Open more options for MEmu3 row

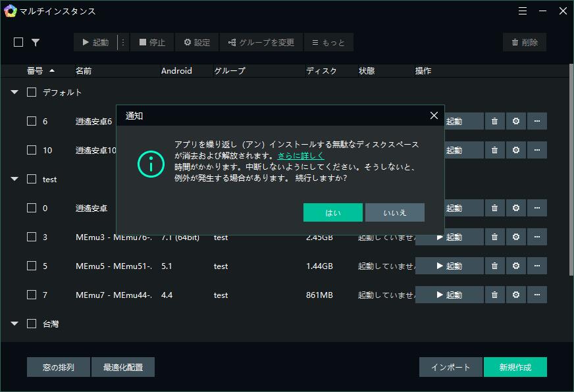point(537,237)
